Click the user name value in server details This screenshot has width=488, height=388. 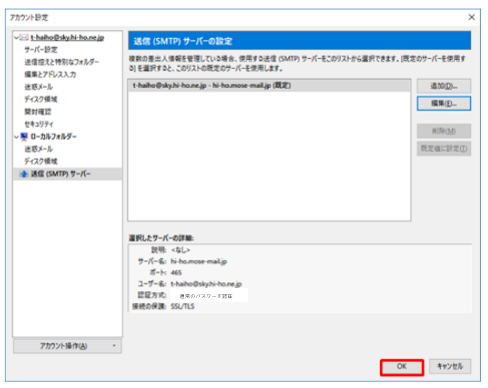[206, 284]
